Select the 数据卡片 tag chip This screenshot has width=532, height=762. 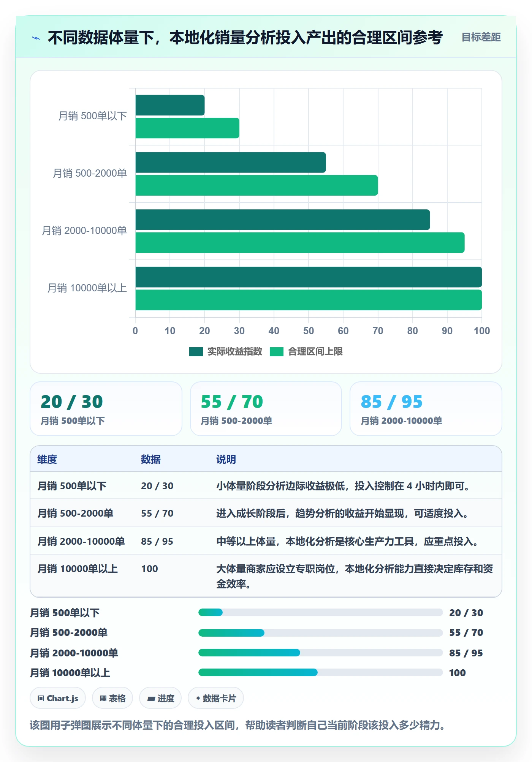pyautogui.click(x=216, y=698)
